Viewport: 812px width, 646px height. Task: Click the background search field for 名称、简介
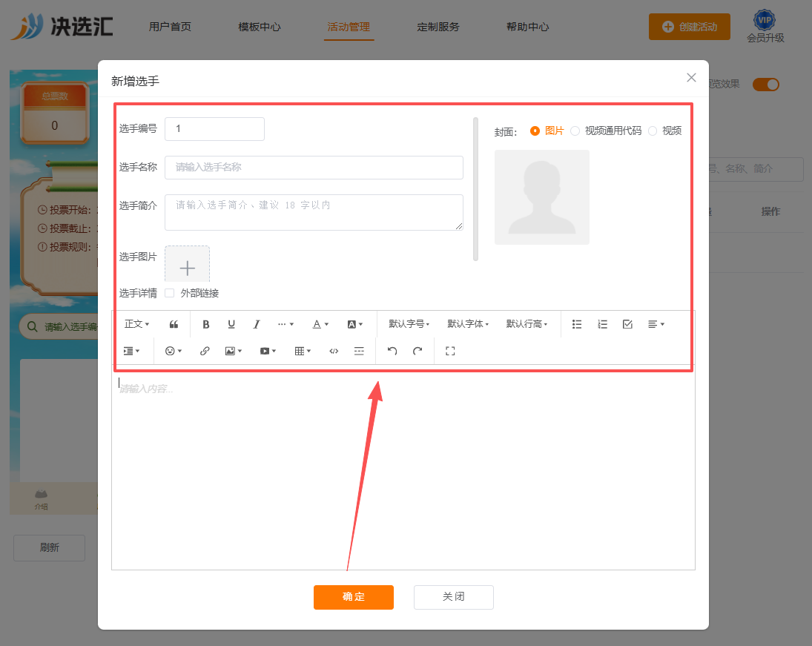[756, 169]
